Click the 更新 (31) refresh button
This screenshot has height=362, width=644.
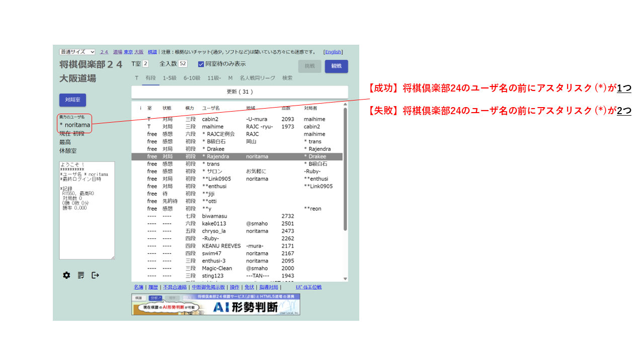[239, 92]
